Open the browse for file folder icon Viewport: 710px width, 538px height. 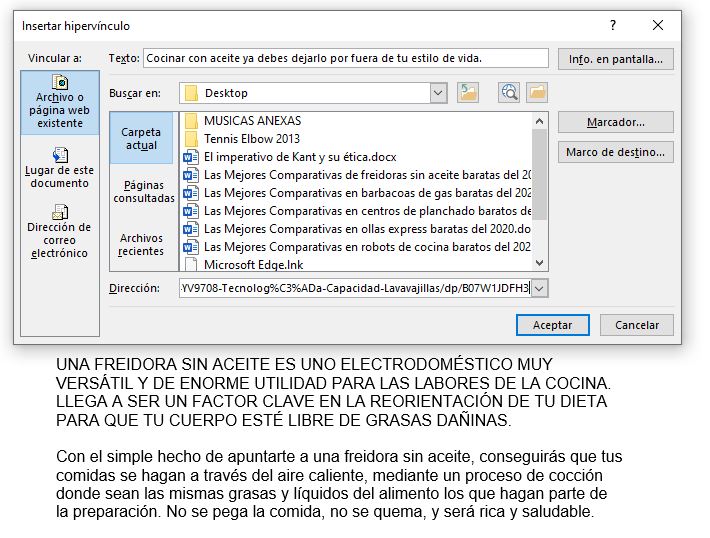click(x=538, y=93)
